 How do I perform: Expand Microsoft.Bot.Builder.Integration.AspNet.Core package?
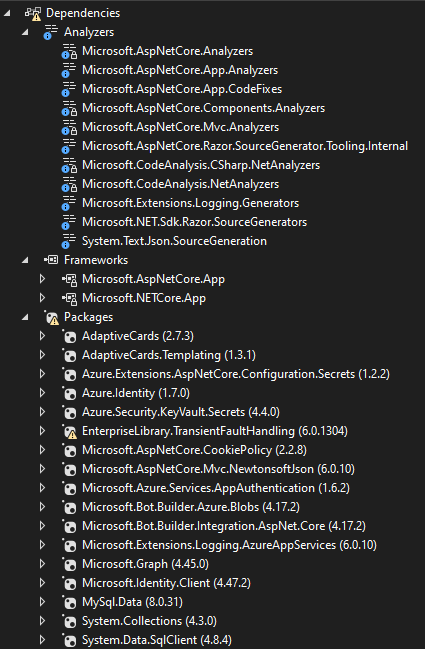[42, 526]
